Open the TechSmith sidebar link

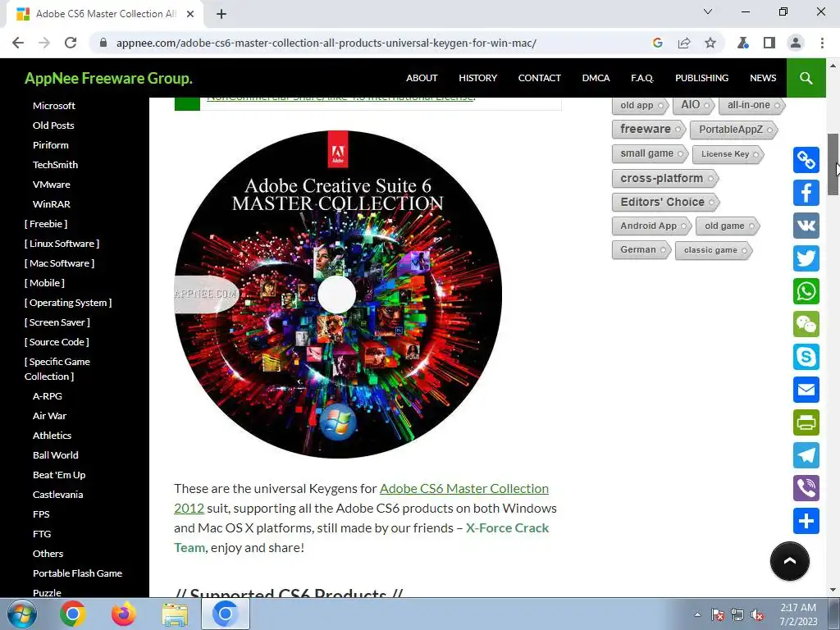(55, 165)
